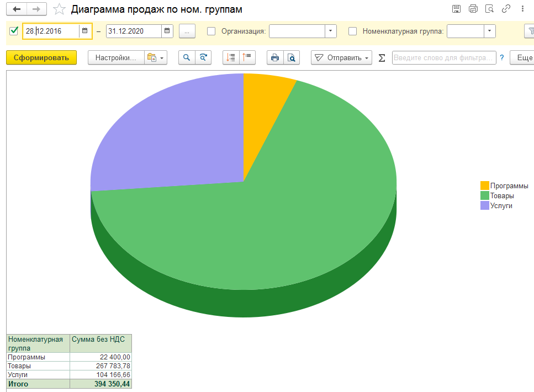The height and width of the screenshot is (392, 534).
Task: Open the Отправить dropdown button
Action: point(341,57)
